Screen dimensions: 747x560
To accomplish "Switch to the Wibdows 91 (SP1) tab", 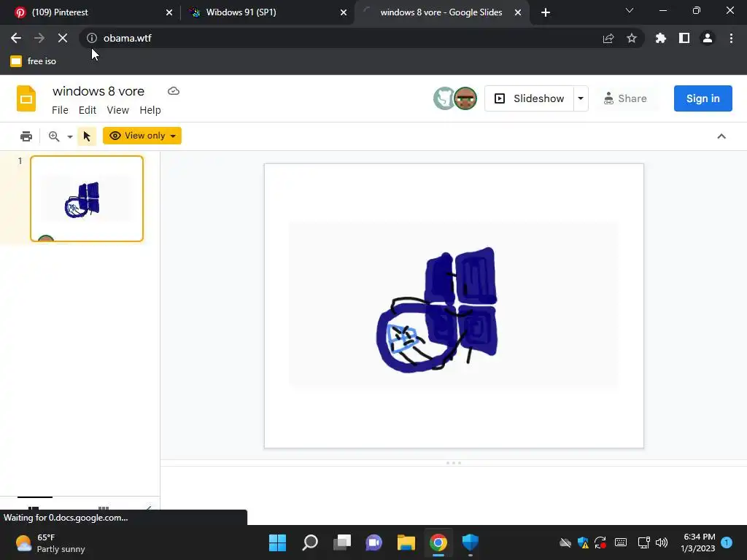I will 267,12.
